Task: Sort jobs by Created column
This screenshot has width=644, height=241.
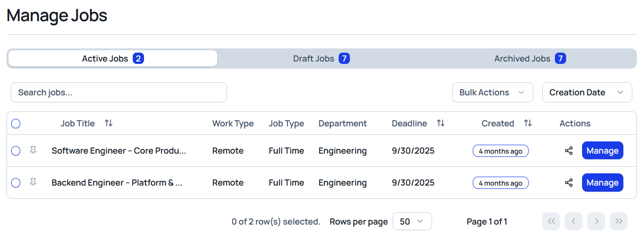Action: pyautogui.click(x=528, y=124)
